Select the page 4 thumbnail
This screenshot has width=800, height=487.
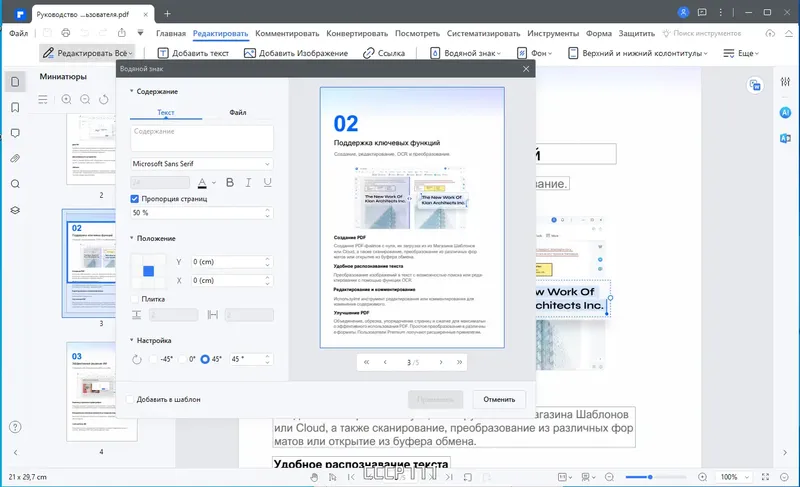102,392
